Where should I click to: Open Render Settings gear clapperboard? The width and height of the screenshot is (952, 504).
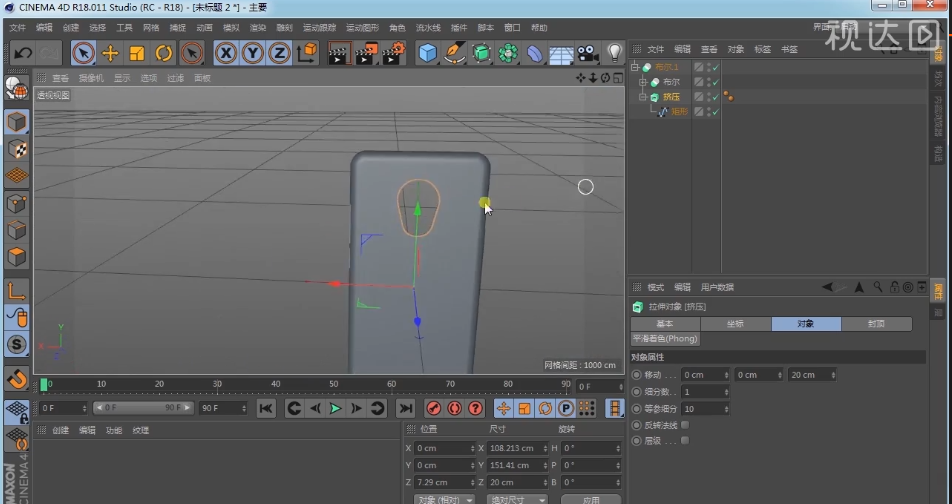(x=393, y=53)
